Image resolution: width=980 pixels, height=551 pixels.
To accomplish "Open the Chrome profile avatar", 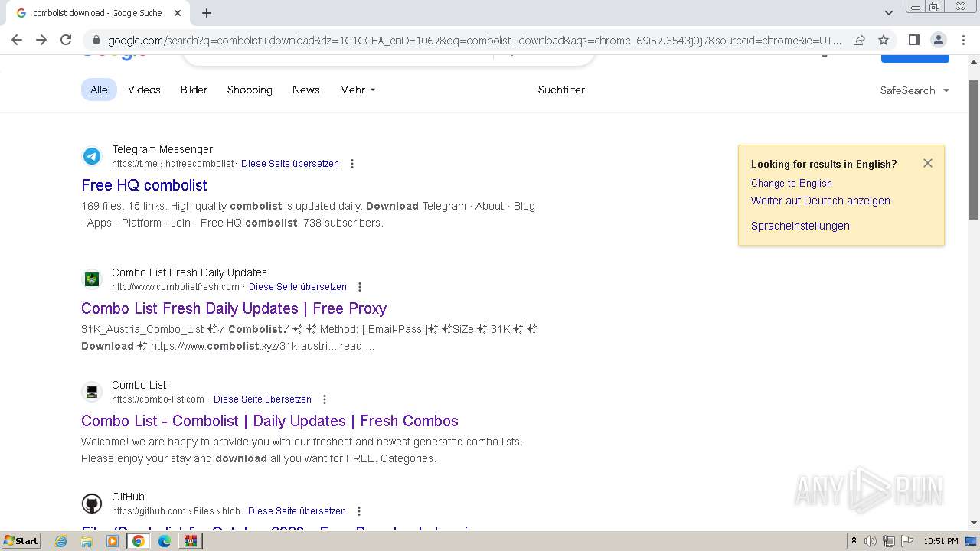I will click(938, 40).
